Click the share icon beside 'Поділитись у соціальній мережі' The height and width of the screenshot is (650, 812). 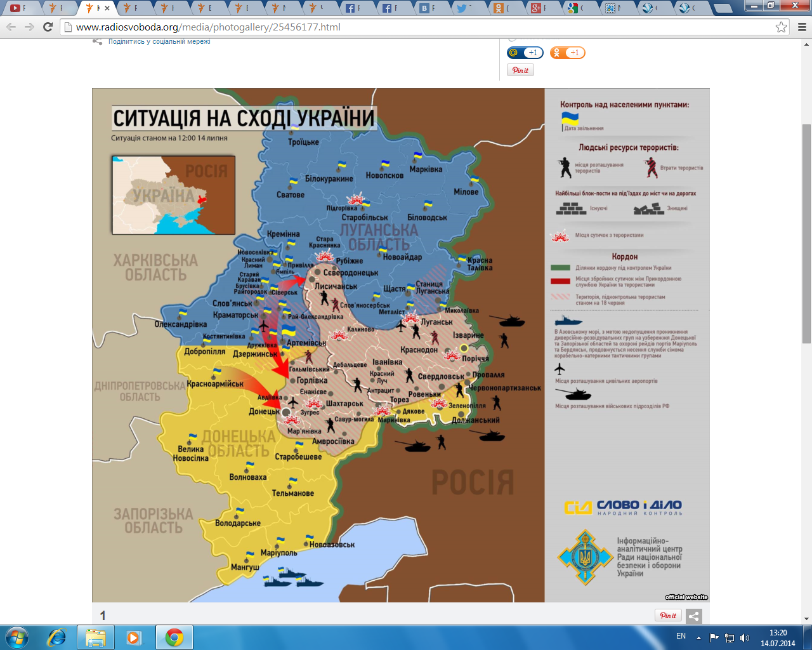pos(97,42)
